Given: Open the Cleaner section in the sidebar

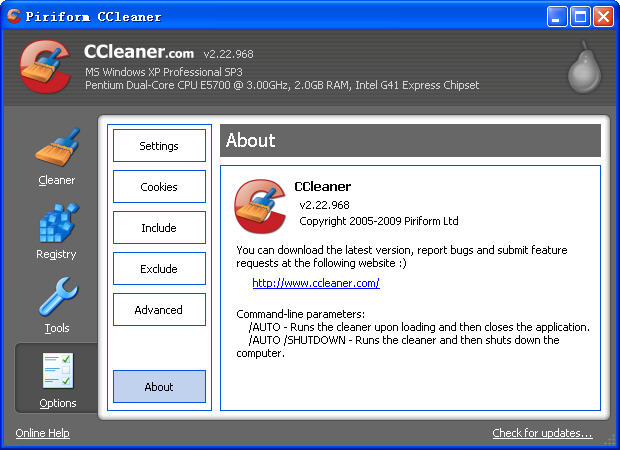Looking at the screenshot, I should [x=57, y=156].
